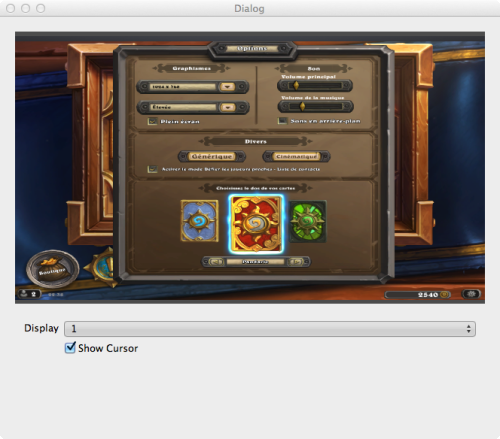Adjust the Volume principal slider handle
This screenshot has height=439, width=500.
(296, 86)
